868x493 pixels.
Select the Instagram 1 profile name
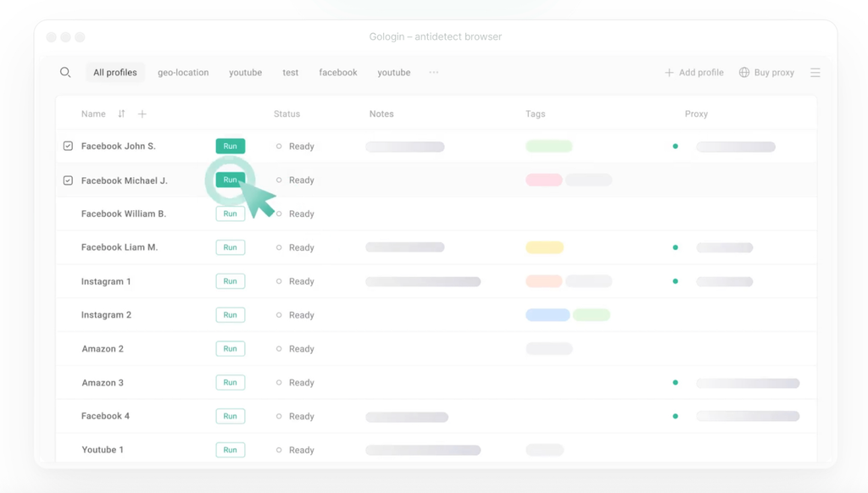[x=106, y=281]
